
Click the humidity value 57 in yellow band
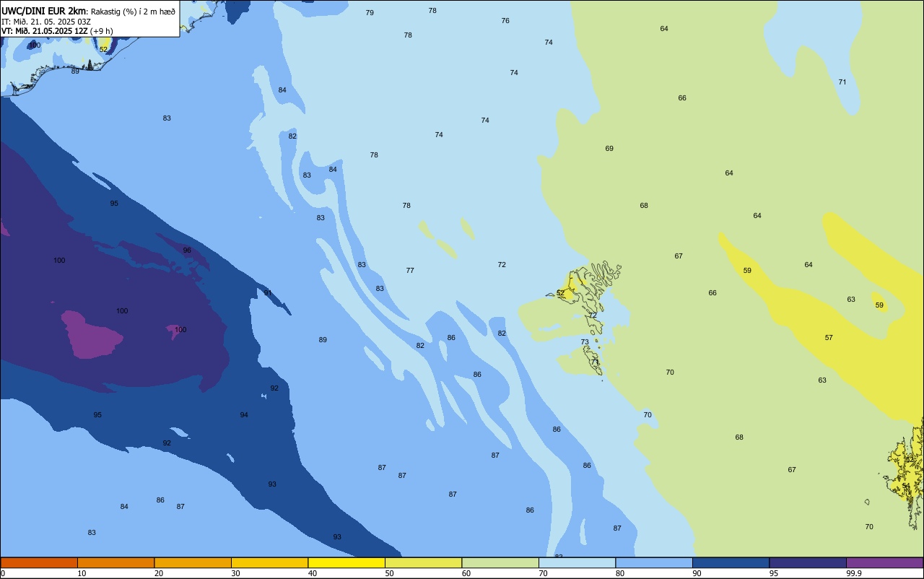tap(829, 338)
